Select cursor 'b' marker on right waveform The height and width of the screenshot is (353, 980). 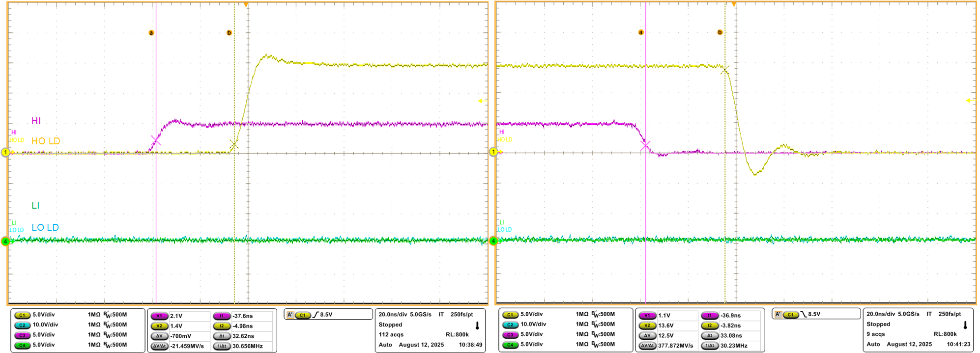tap(720, 32)
